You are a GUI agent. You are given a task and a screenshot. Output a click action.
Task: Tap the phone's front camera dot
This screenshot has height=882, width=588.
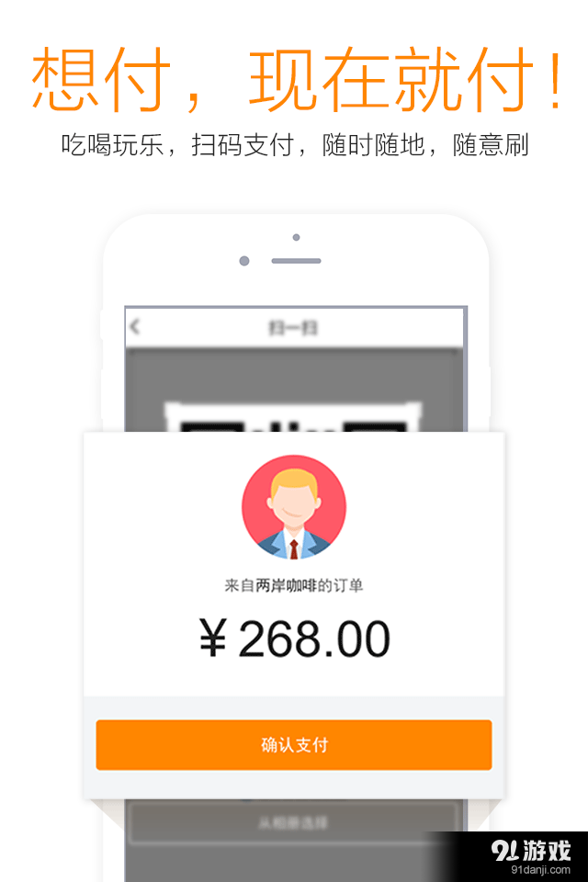coord(244,261)
